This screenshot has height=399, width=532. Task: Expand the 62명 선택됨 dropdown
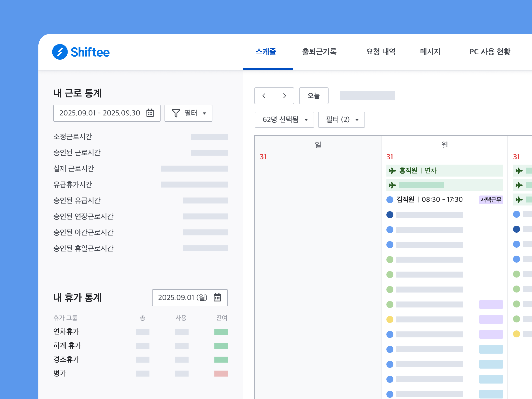click(x=284, y=120)
